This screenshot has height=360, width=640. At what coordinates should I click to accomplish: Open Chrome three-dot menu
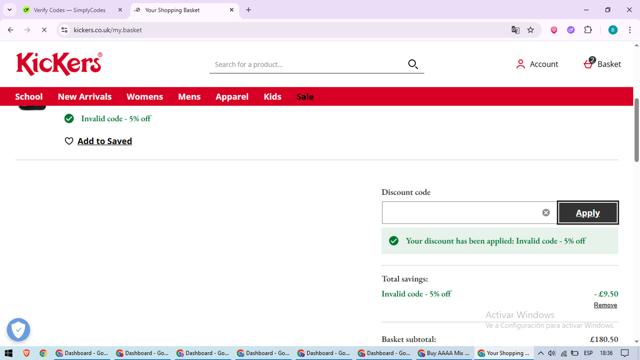(x=630, y=30)
